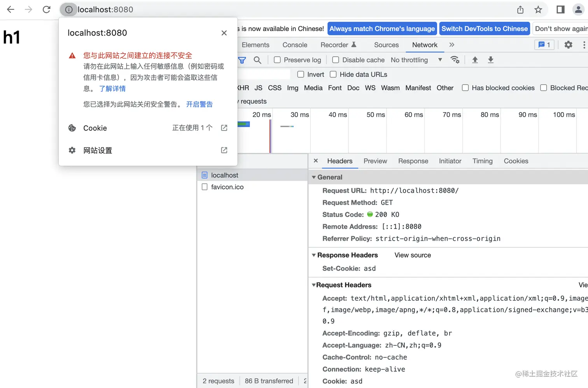Image resolution: width=588 pixels, height=388 pixels.
Task: Switch to the Console tab
Action: pyautogui.click(x=295, y=45)
